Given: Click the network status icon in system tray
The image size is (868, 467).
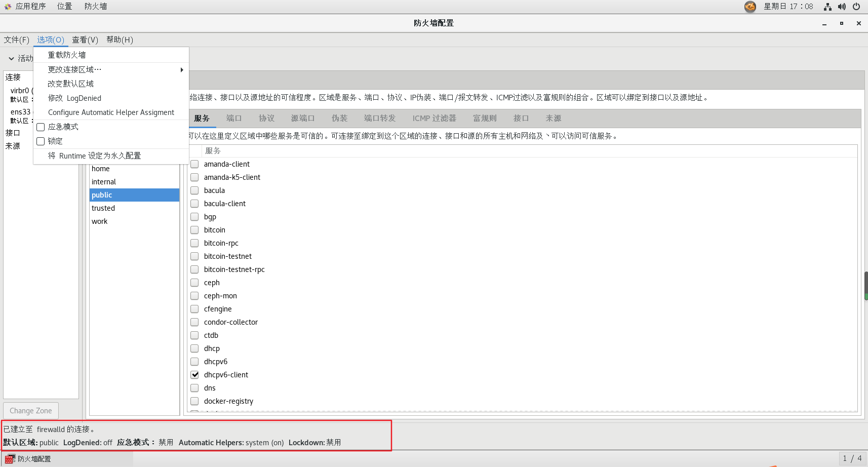Looking at the screenshot, I should (827, 7).
